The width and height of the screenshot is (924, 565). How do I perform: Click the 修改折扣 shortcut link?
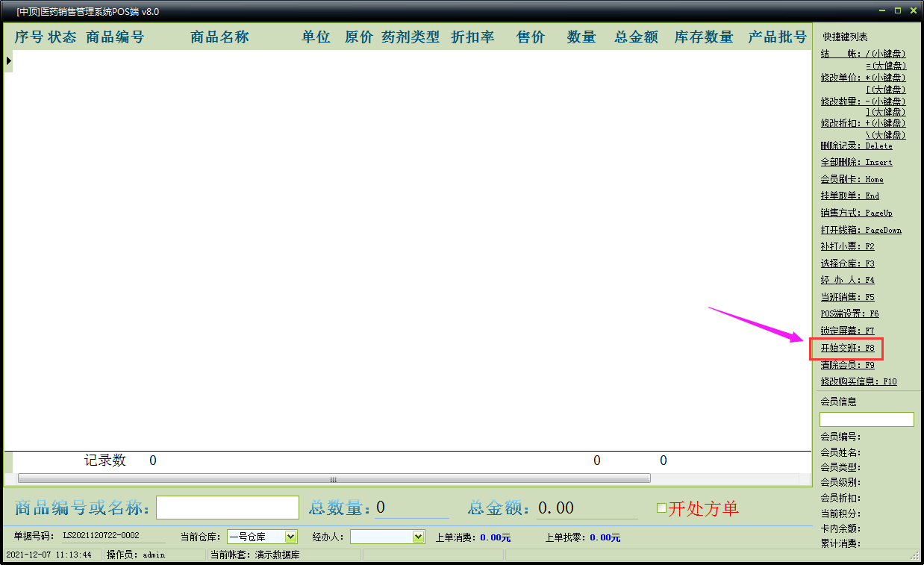point(864,123)
